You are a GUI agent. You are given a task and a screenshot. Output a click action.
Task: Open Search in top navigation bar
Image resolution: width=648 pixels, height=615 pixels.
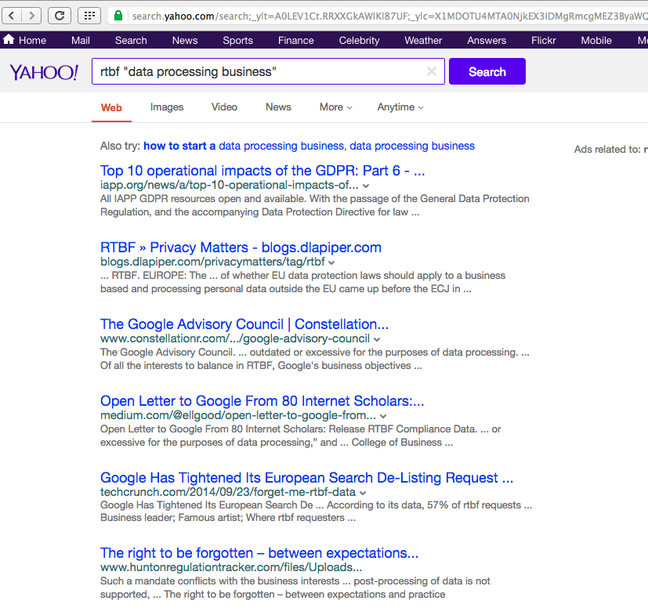coord(131,41)
